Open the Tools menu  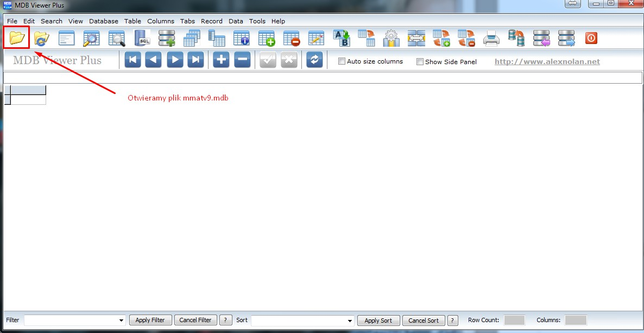pos(257,21)
